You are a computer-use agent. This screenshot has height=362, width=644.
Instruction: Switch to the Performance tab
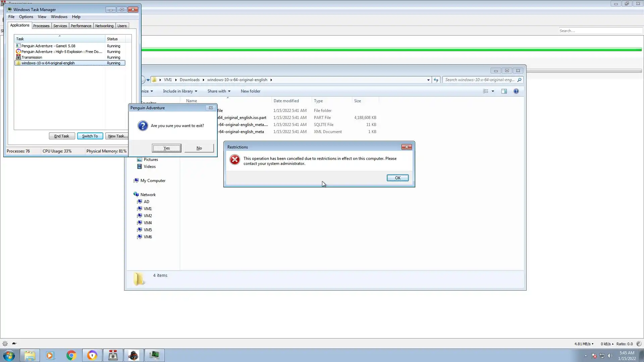tap(81, 26)
